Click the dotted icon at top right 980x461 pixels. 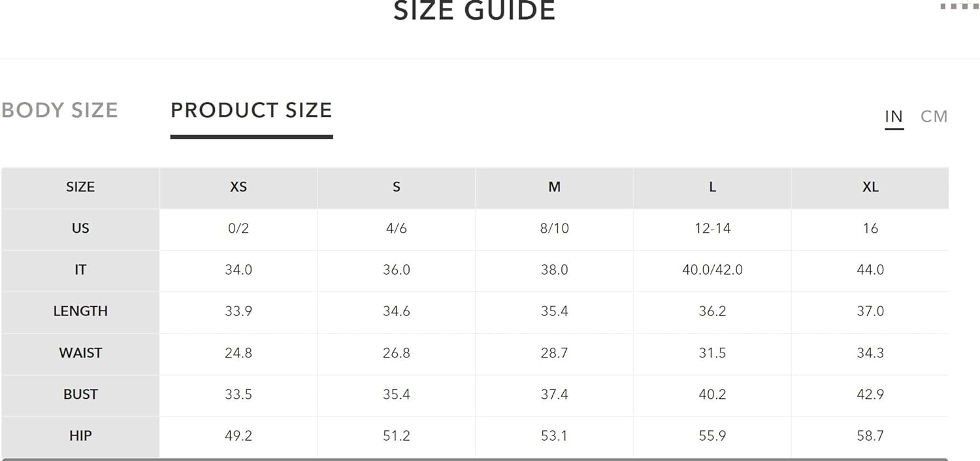coord(958,6)
